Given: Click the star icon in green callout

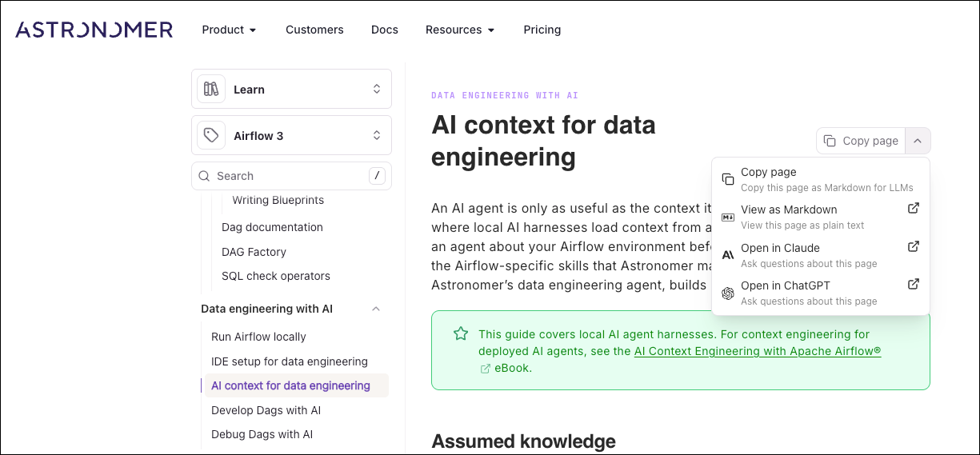Looking at the screenshot, I should [461, 333].
